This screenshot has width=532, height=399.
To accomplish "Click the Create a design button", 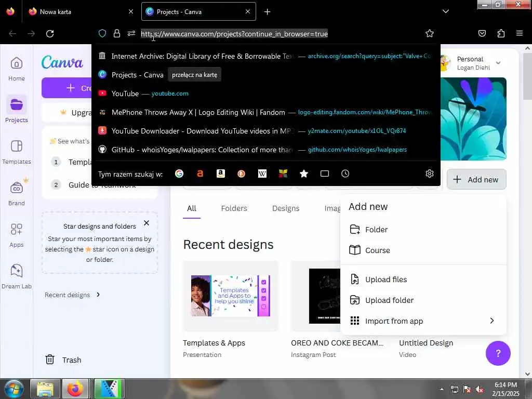I will 66,88.
